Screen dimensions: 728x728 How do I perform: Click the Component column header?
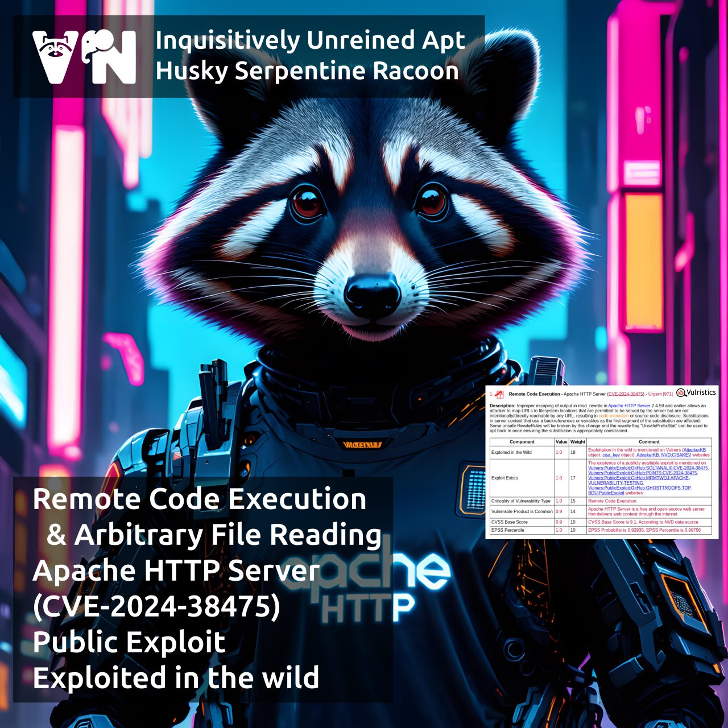click(x=522, y=441)
